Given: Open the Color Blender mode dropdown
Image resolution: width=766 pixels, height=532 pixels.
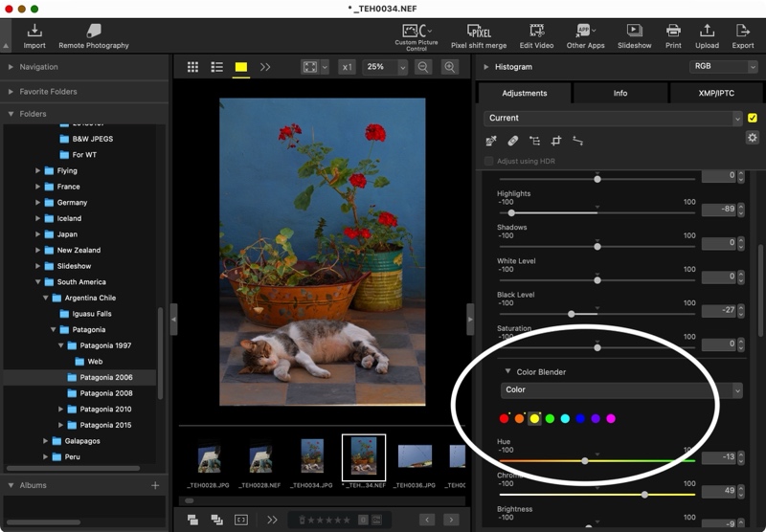Looking at the screenshot, I should coord(621,390).
